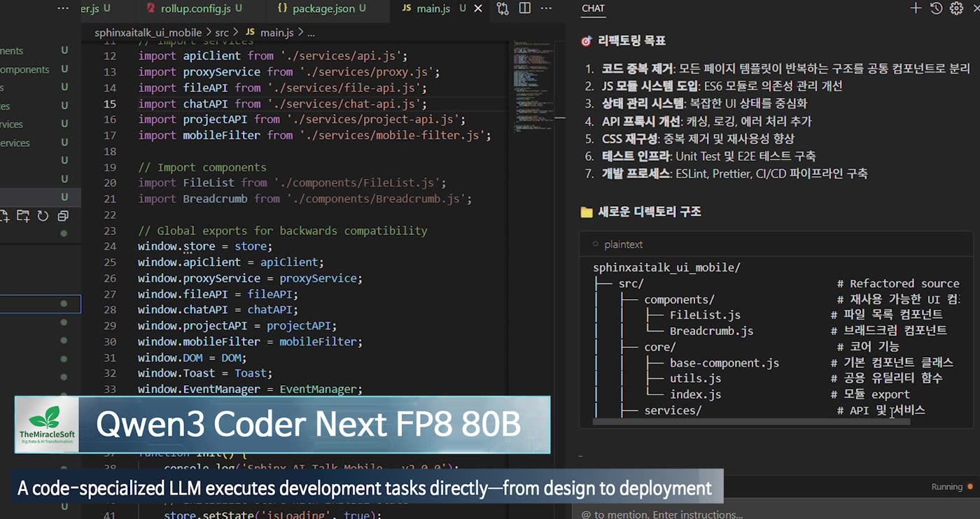Click the plaintext code block label

[x=623, y=244]
